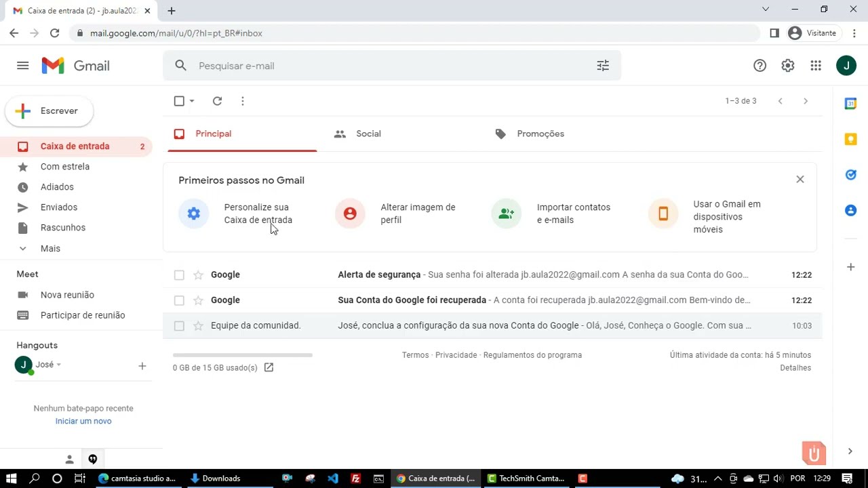The width and height of the screenshot is (868, 488).
Task: Open Google Calendar side panel icon
Action: tap(850, 104)
